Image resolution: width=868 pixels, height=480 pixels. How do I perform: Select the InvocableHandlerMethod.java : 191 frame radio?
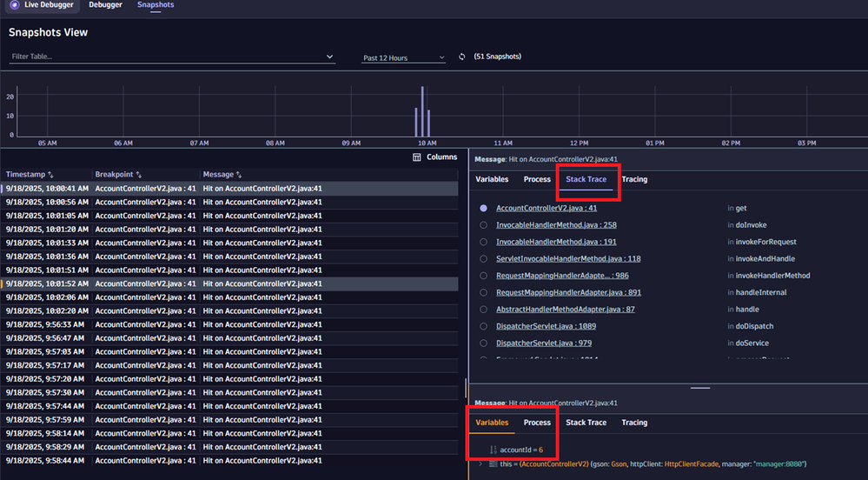484,243
